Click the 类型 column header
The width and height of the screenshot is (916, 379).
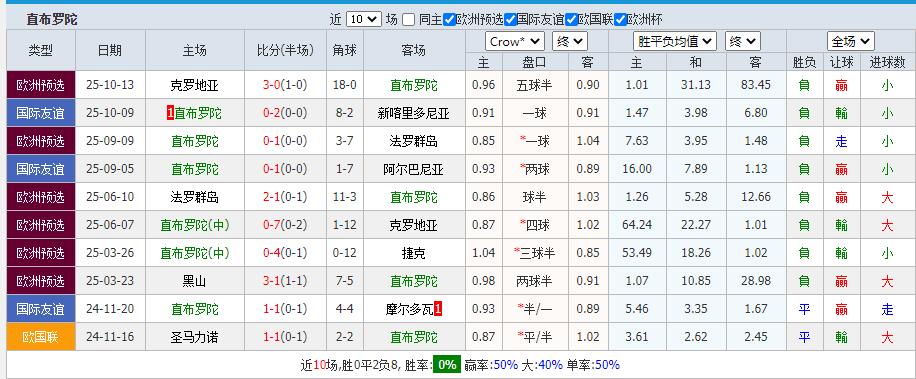[x=41, y=50]
